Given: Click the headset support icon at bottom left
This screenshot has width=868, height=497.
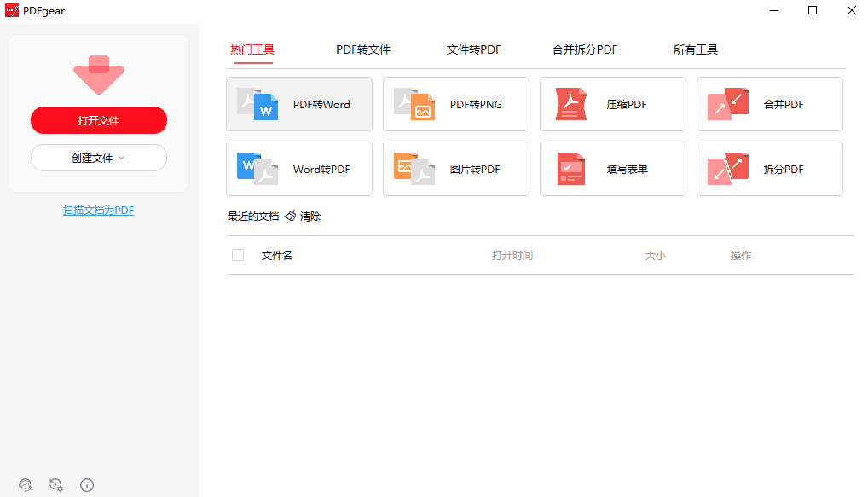Looking at the screenshot, I should (26, 485).
